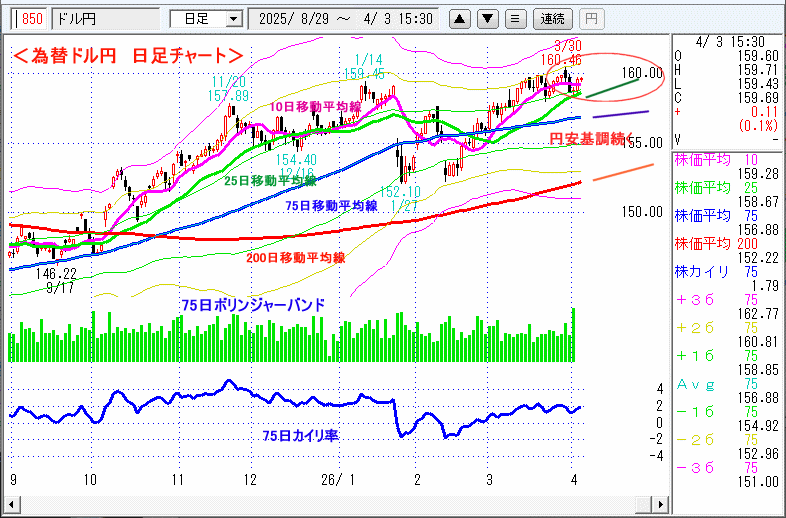Click the 10日移動平均線 label
The image size is (786, 518).
click(315, 106)
